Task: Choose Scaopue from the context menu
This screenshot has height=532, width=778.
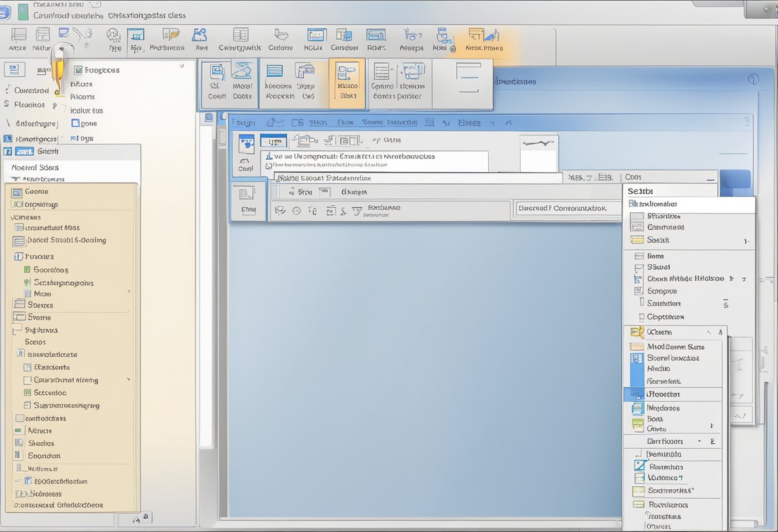Action: [x=662, y=291]
